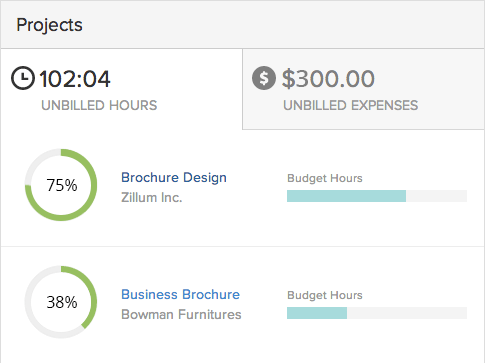The height and width of the screenshot is (363, 485).
Task: Click Brochure Design budget hours bar
Action: [377, 196]
